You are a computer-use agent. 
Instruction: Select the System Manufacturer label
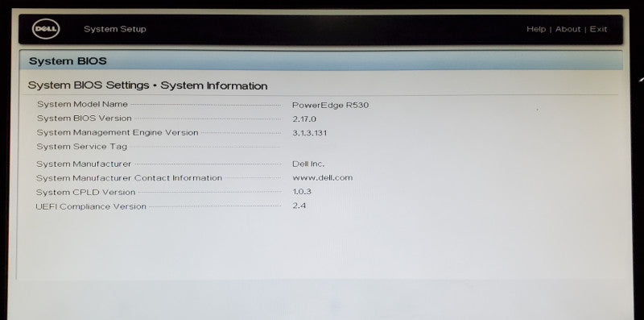tap(84, 164)
